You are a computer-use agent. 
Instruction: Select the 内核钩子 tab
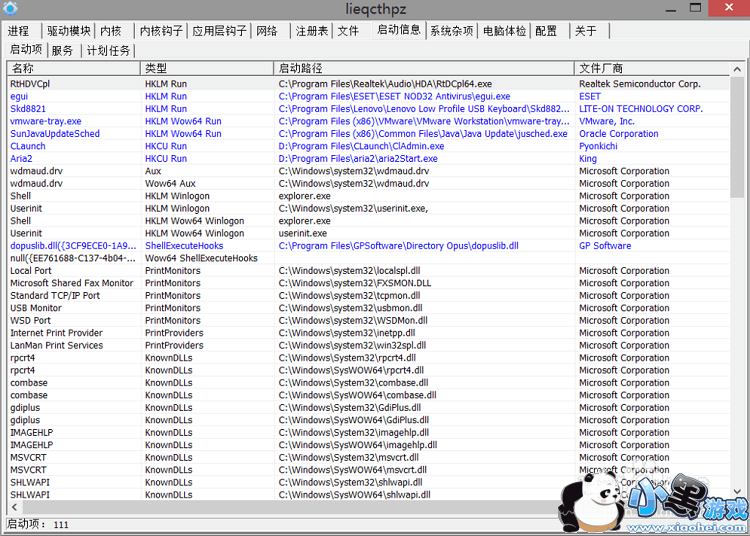161,31
